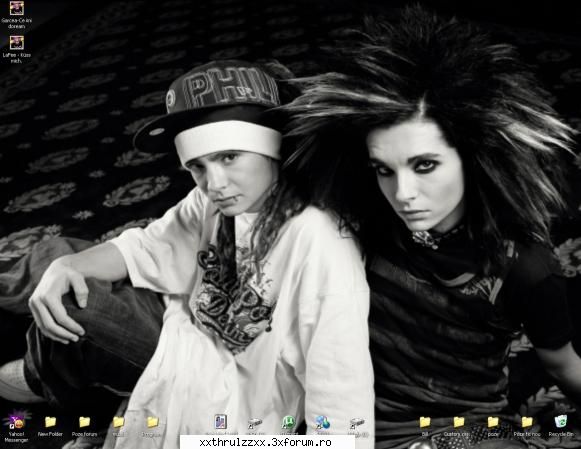
Task: Click the 'Recycle Bin' label text
Action: (561, 434)
